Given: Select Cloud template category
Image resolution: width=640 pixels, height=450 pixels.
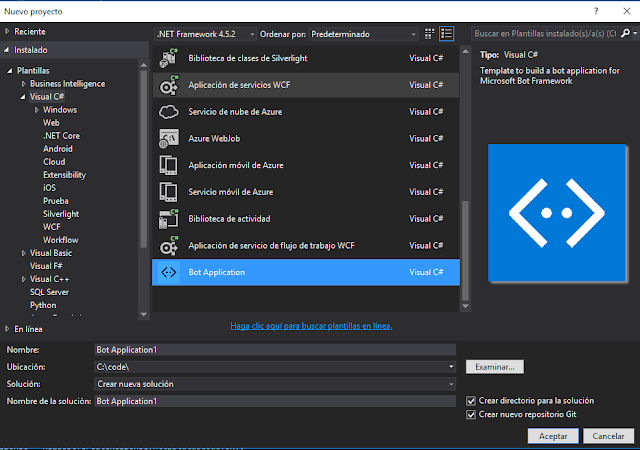Looking at the screenshot, I should pos(54,162).
